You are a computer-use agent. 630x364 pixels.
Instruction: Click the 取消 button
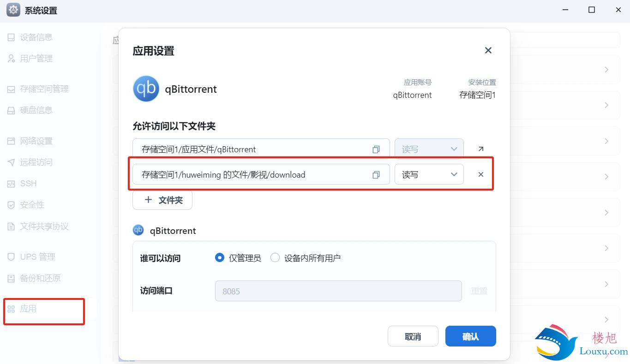point(413,336)
